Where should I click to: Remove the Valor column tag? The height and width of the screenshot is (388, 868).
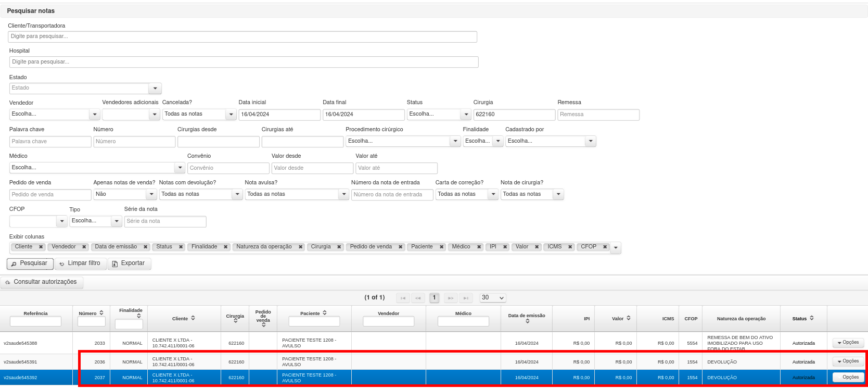pyautogui.click(x=537, y=247)
